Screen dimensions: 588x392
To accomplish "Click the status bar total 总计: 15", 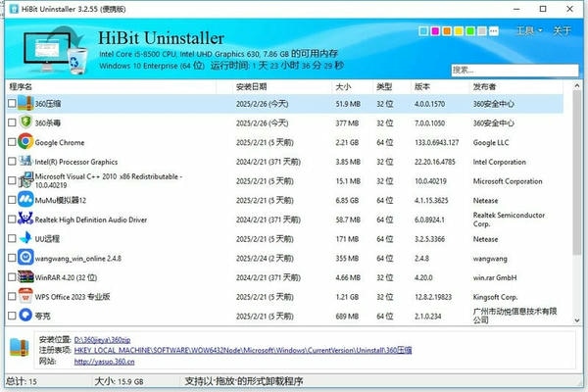I will 22,381.
